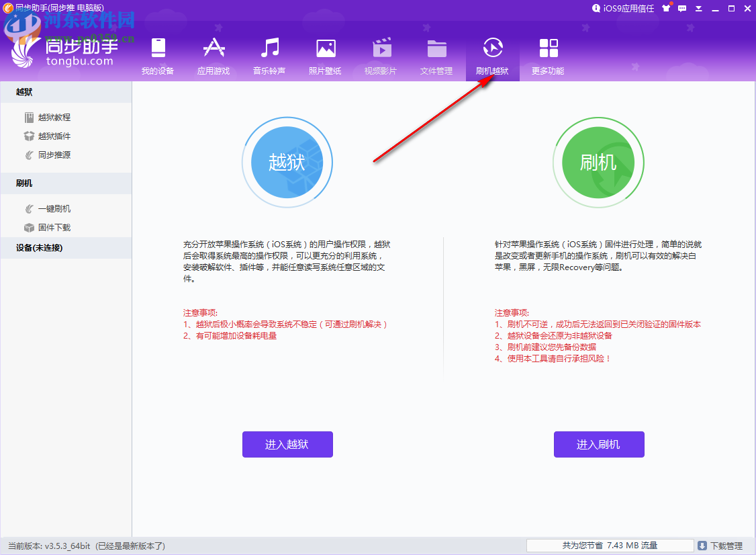Open 下载管理 via the blue download icon

point(702,545)
